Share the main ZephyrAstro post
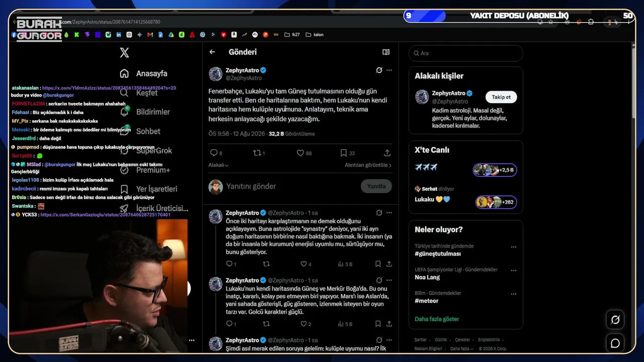Screen dimensions: 644x362 point(387,153)
